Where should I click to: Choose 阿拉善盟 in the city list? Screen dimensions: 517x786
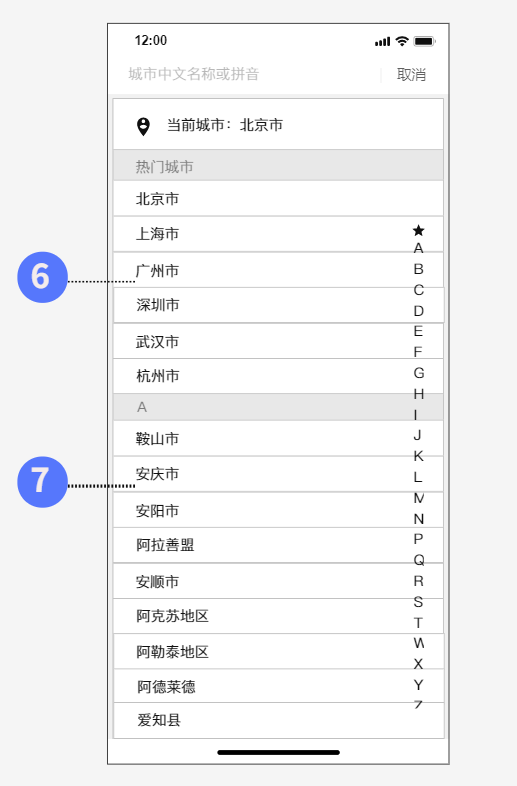point(278,545)
